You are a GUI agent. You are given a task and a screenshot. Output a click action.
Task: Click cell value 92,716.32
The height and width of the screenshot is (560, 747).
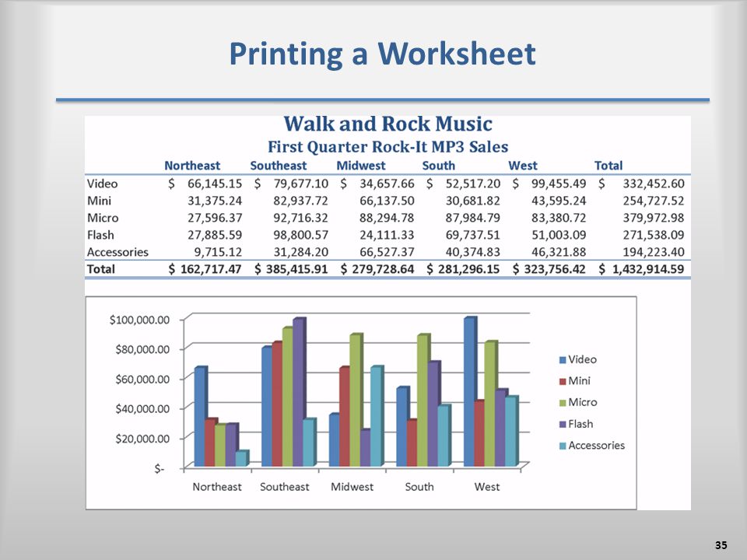300,218
